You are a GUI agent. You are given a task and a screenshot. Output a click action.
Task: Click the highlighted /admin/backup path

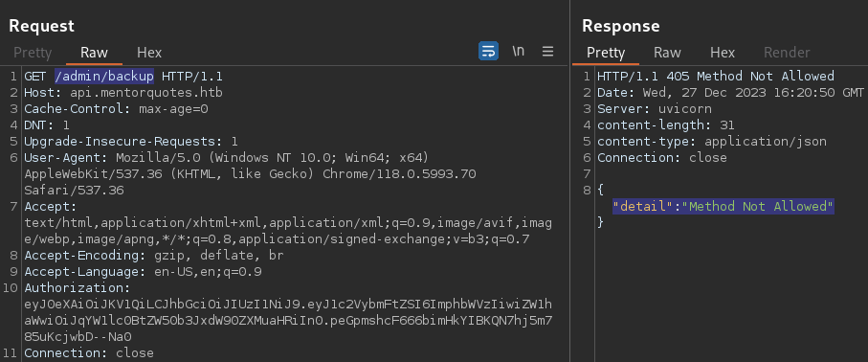104,76
